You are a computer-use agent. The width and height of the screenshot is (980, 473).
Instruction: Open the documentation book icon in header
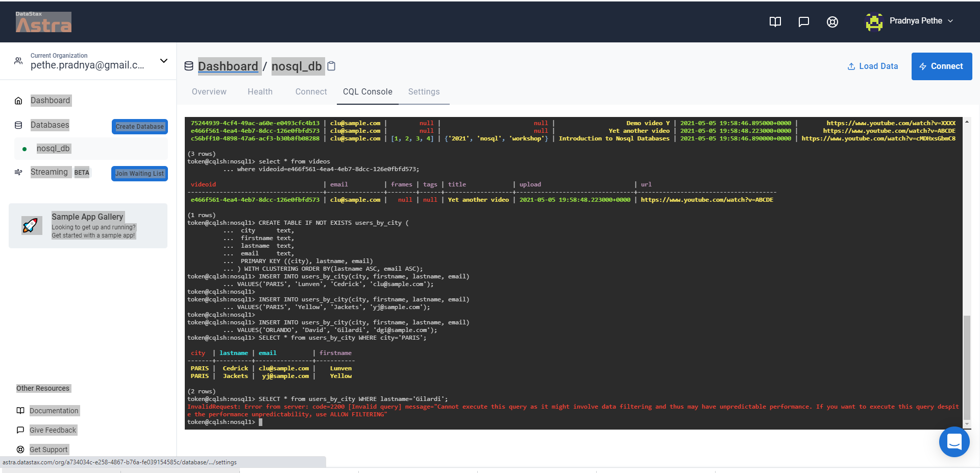tap(775, 22)
